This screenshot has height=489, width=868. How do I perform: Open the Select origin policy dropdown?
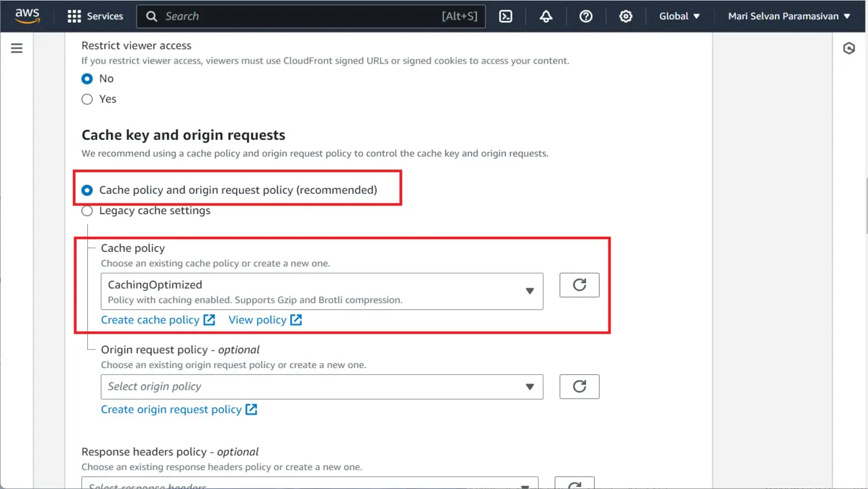click(322, 386)
